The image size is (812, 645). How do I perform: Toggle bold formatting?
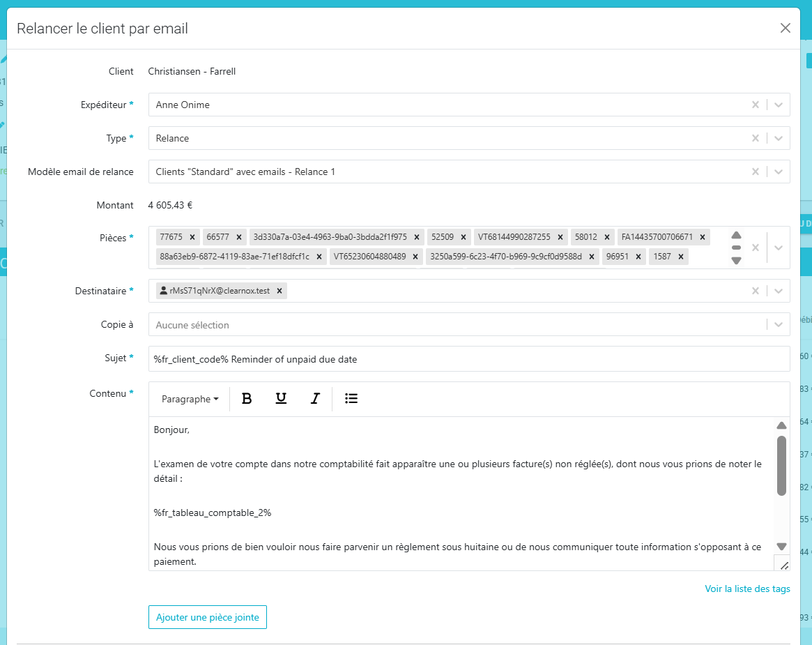247,398
